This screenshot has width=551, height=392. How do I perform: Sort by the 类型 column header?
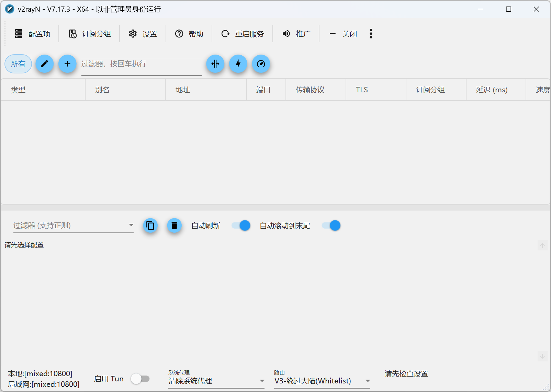(x=43, y=90)
